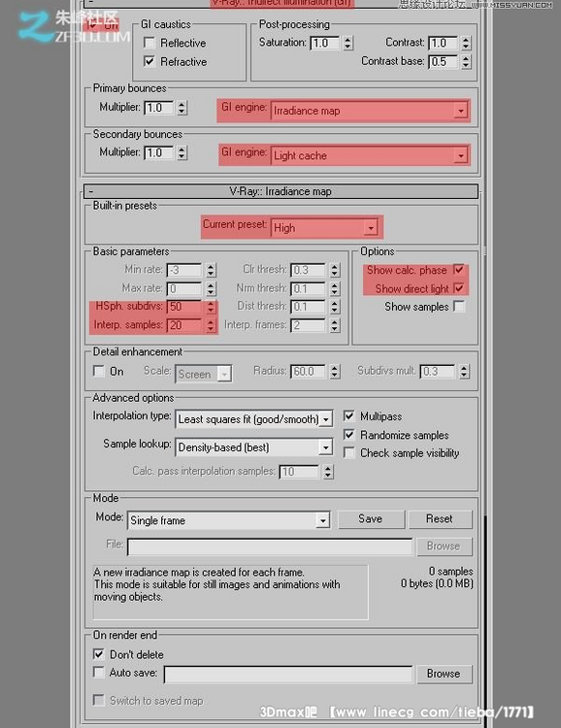Adjust the Contrast spinner arrows
Image resolution: width=561 pixels, height=728 pixels.
click(x=466, y=43)
